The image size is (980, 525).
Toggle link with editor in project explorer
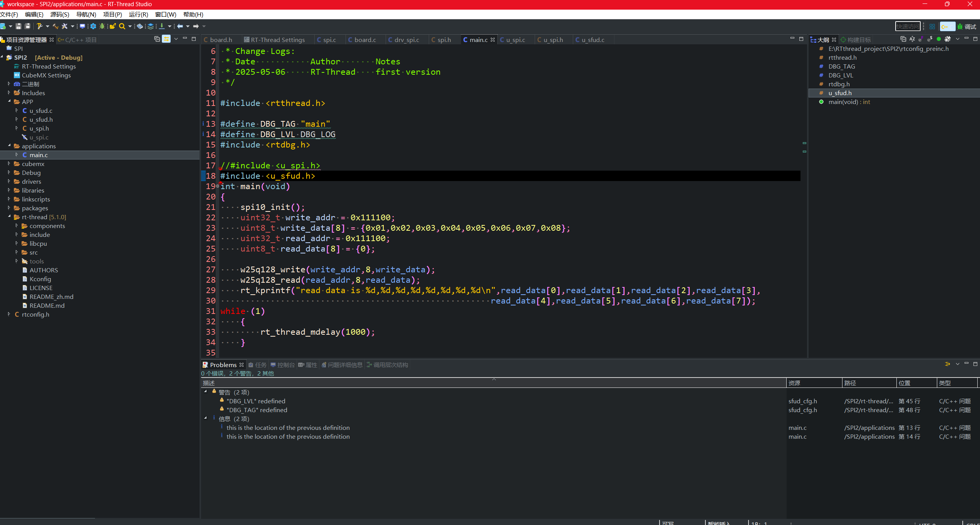click(x=166, y=39)
